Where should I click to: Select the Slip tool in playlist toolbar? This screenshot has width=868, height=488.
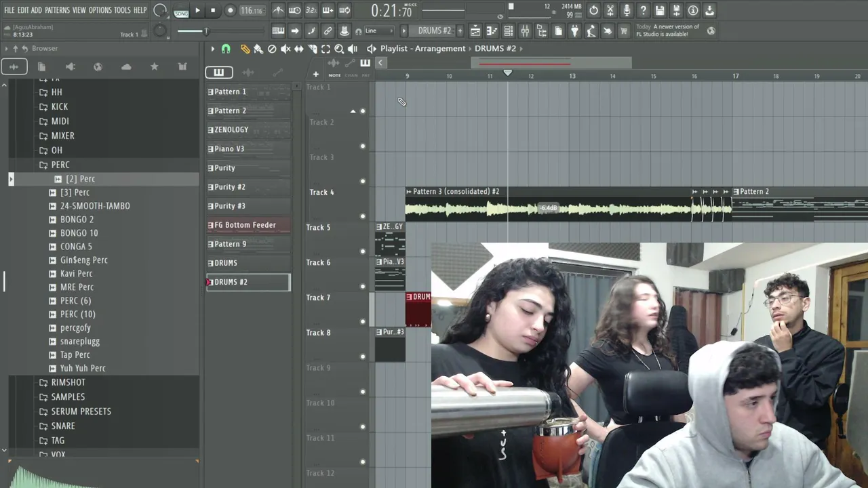[x=298, y=49]
